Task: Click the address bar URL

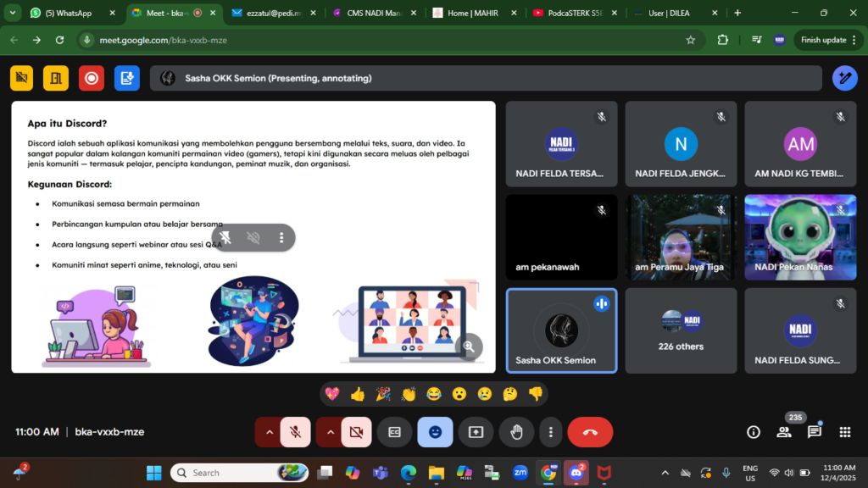Action: click(x=164, y=40)
